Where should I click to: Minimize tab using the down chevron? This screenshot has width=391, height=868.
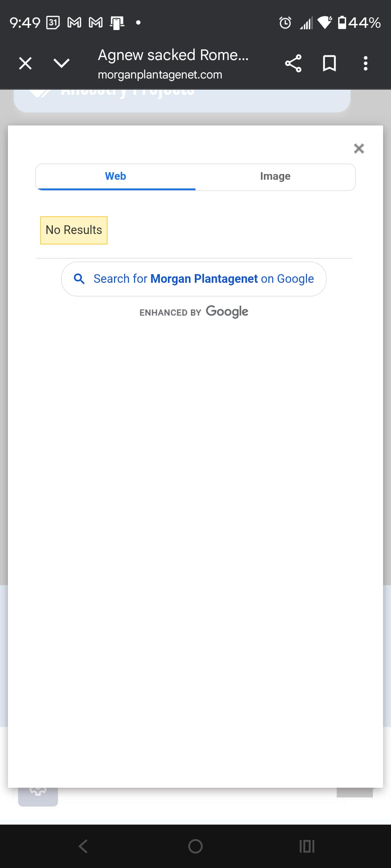pyautogui.click(x=61, y=63)
